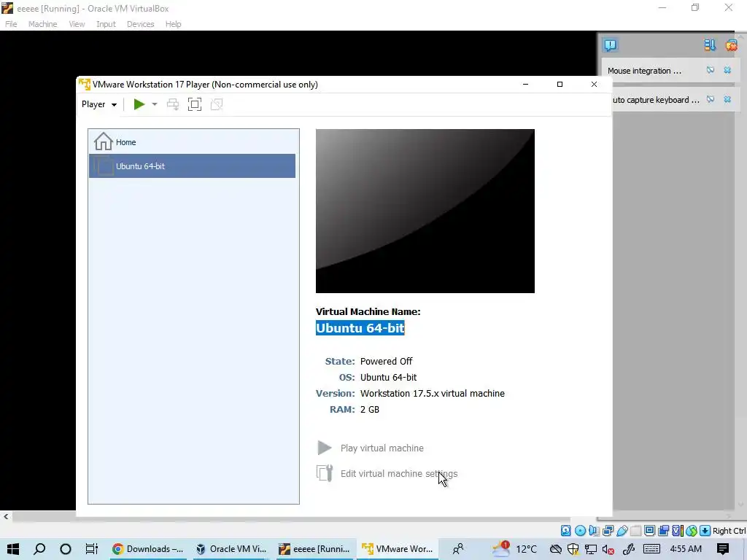Enter full screen mode via toolbar icon
747x560 pixels.
[194, 104]
